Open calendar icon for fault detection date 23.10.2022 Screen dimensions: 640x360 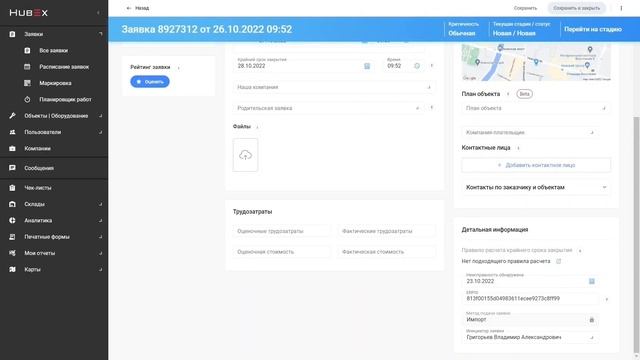pyautogui.click(x=591, y=281)
